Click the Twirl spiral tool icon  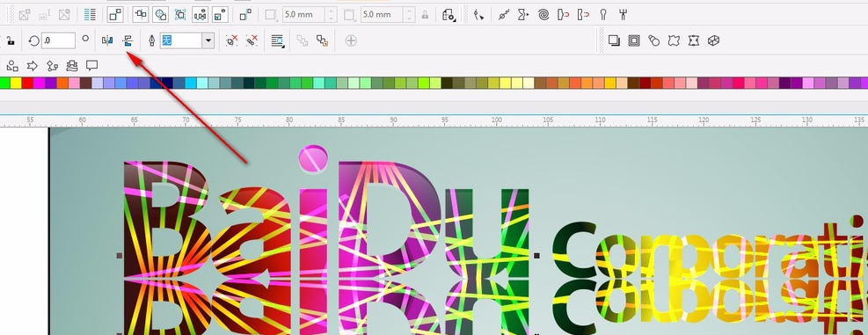click(x=543, y=15)
